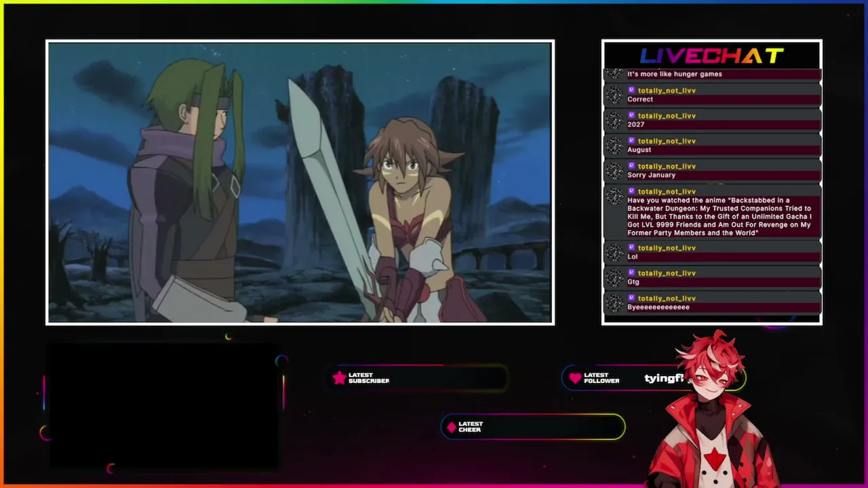Select username totally_not_livv above "Gtg"
The image size is (868, 488).
point(667,273)
